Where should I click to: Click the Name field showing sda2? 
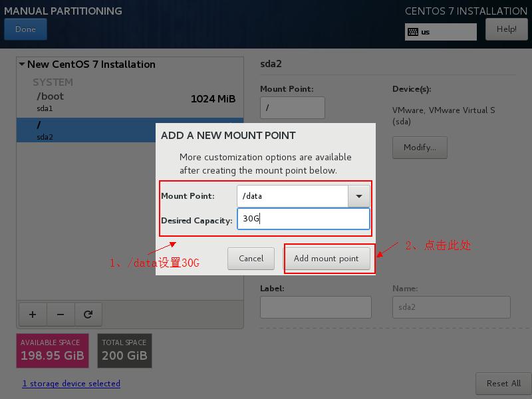(451, 307)
